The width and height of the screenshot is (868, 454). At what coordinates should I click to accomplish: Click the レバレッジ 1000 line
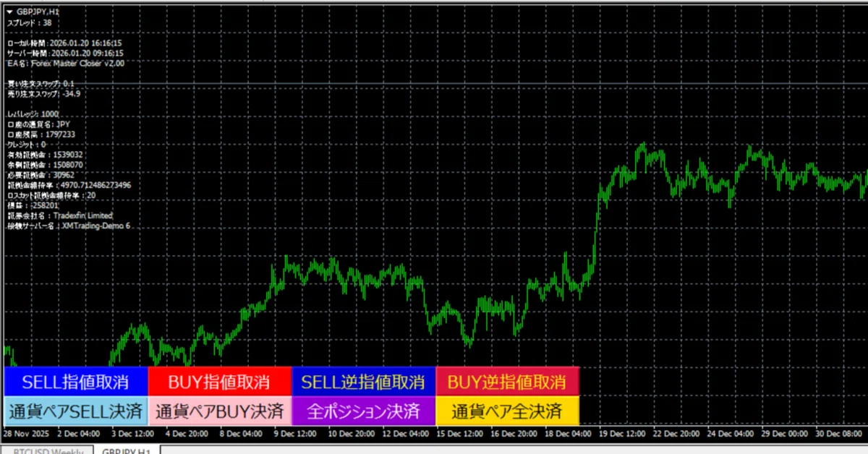tap(33, 113)
